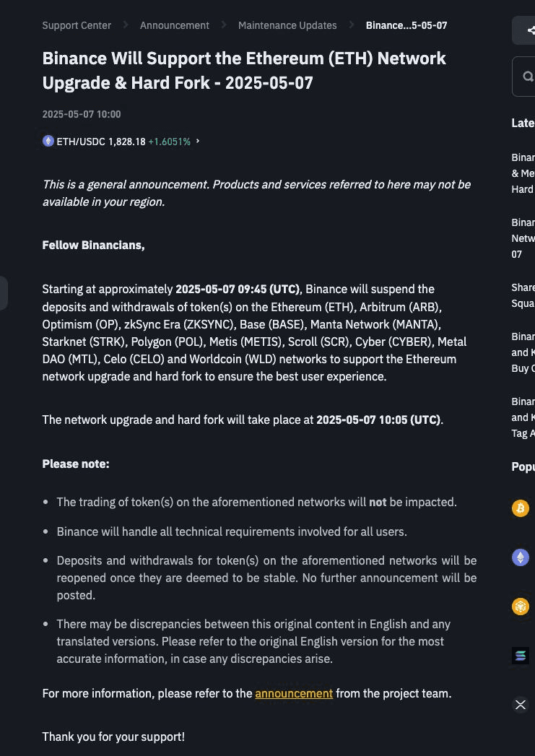
Task: Click the share icon button
Action: (x=531, y=30)
